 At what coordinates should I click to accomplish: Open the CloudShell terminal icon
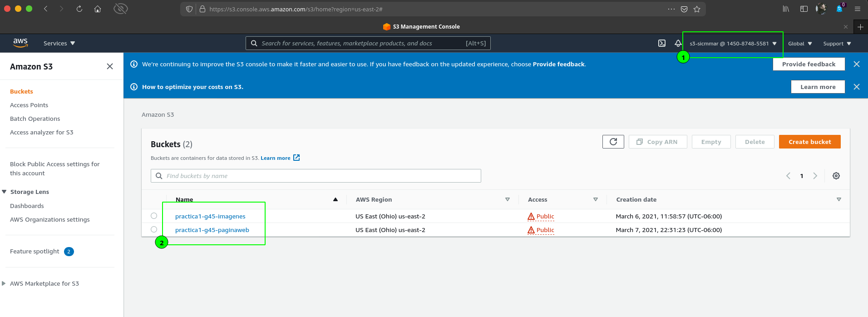662,43
